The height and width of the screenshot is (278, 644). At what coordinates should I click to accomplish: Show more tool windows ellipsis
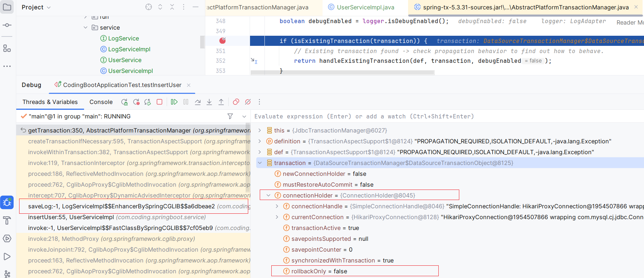(7, 66)
